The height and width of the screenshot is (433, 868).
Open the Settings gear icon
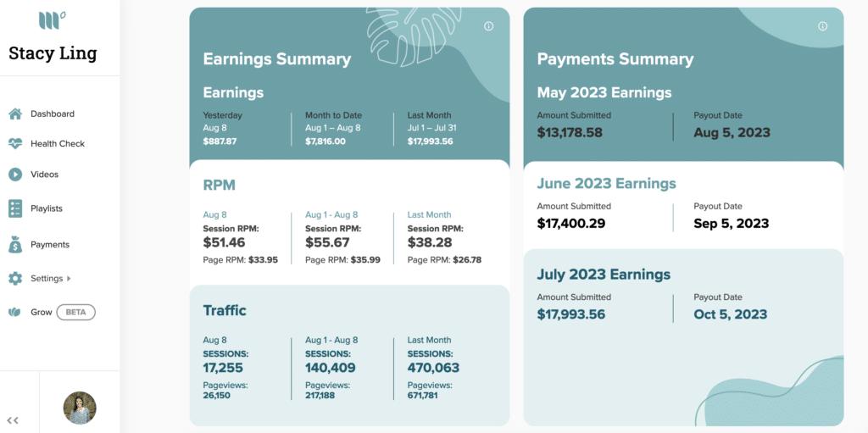point(15,279)
